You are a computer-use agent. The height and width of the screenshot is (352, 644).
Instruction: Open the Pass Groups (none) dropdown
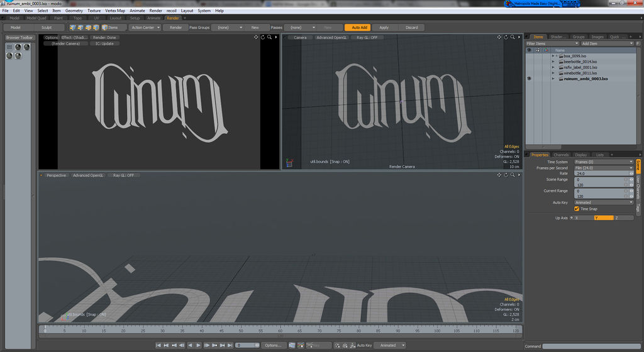[228, 28]
